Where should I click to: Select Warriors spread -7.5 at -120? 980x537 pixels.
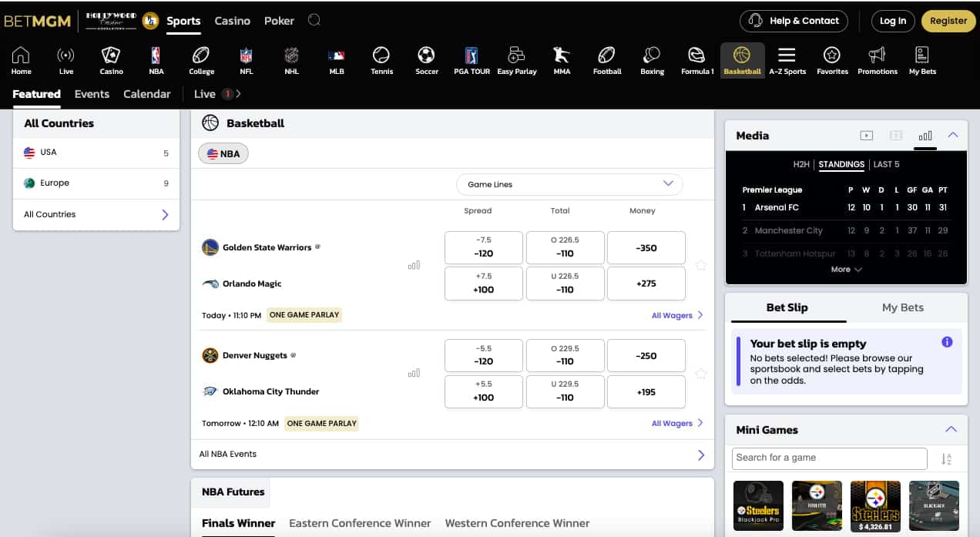tap(484, 247)
